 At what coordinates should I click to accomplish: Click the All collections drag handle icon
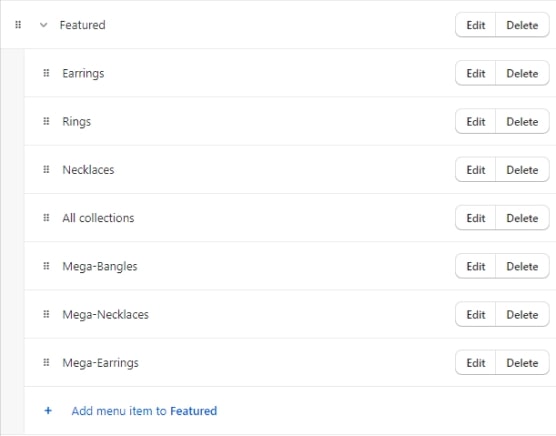point(46,218)
